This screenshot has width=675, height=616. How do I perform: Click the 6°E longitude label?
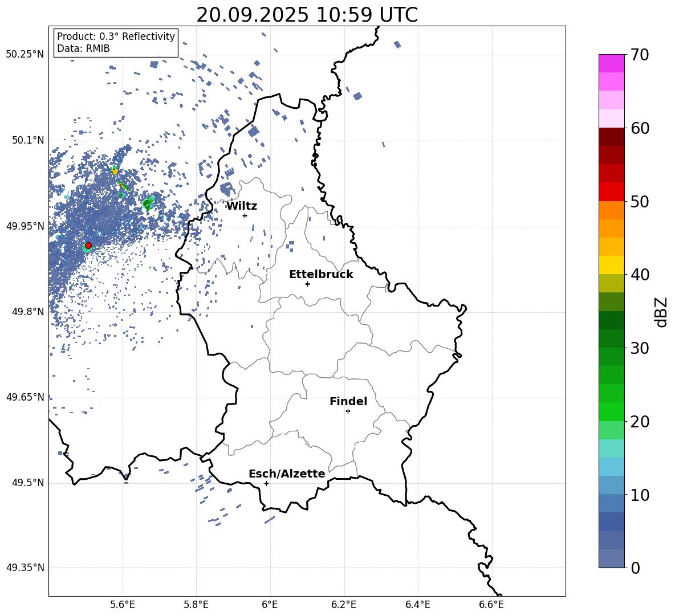click(270, 605)
